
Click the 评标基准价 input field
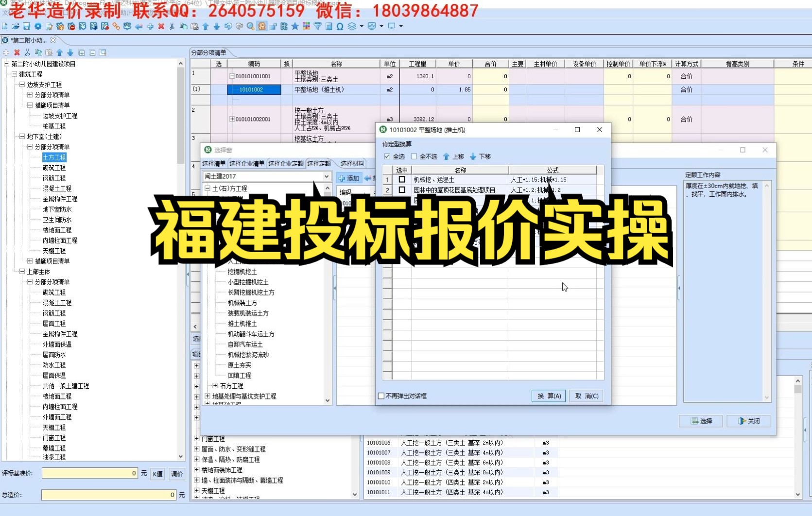coord(90,473)
